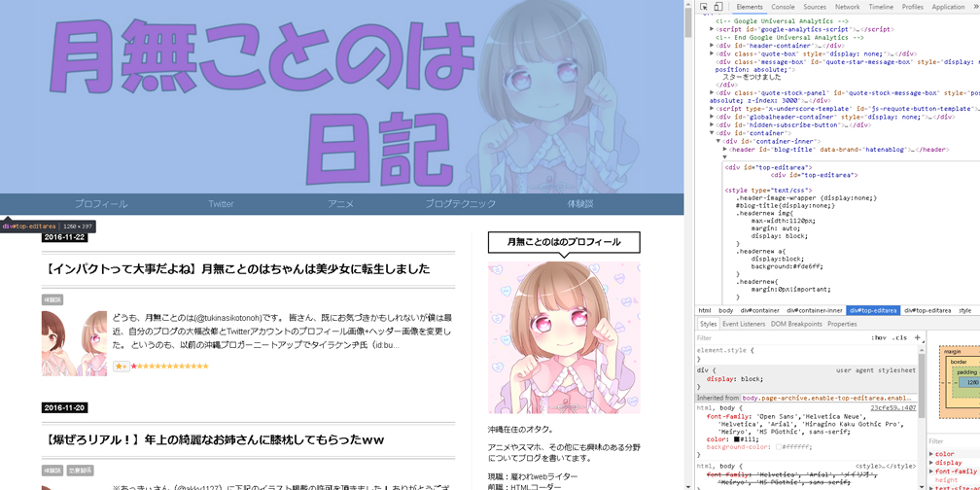Open the DOM Breakpoints sidebar tab
Image resolution: width=980 pixels, height=490 pixels.
(796, 324)
